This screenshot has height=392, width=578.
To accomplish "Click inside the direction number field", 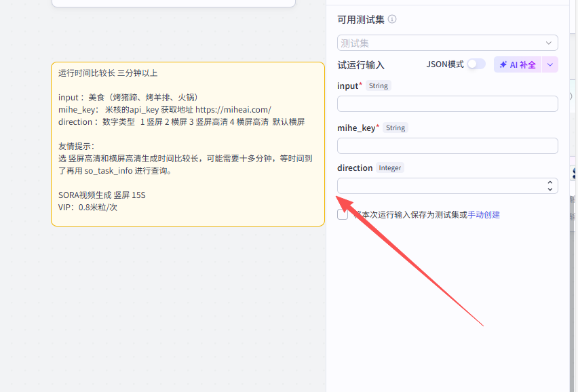I will [x=441, y=186].
